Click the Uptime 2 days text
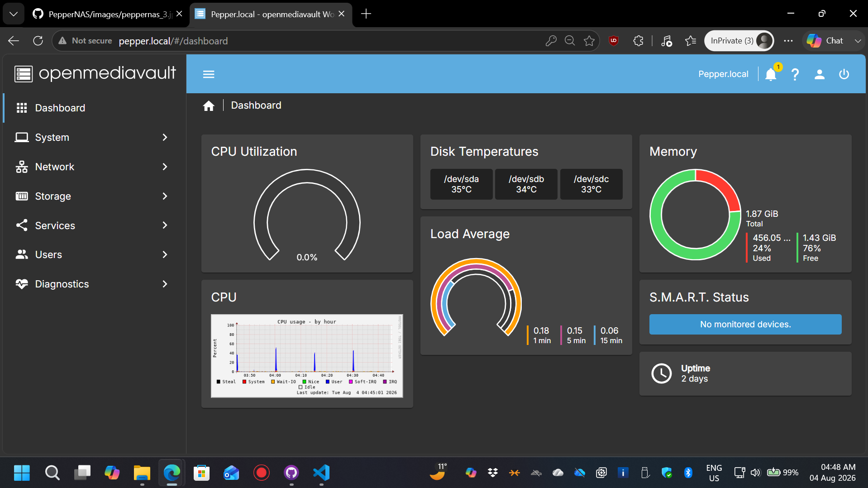868x488 pixels. [696, 373]
